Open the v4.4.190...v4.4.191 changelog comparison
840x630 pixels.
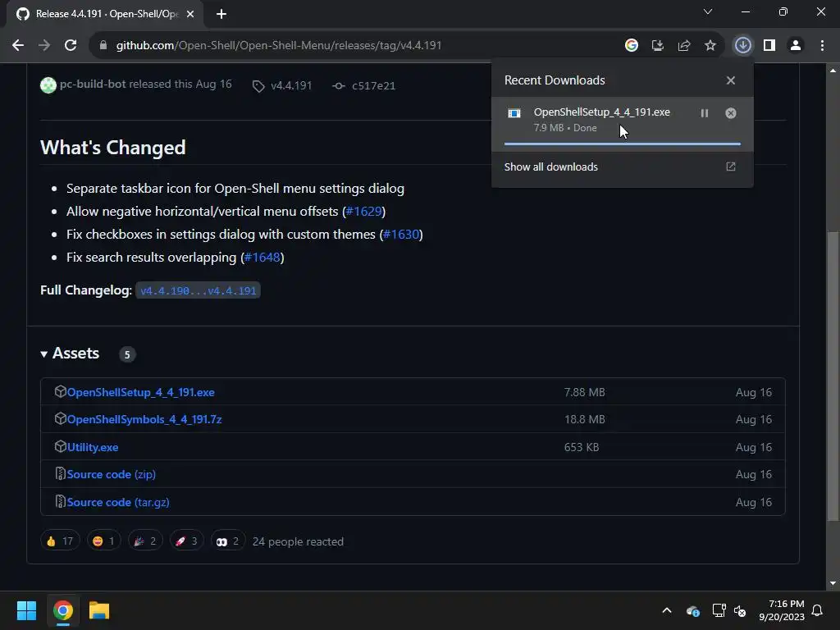(x=199, y=291)
